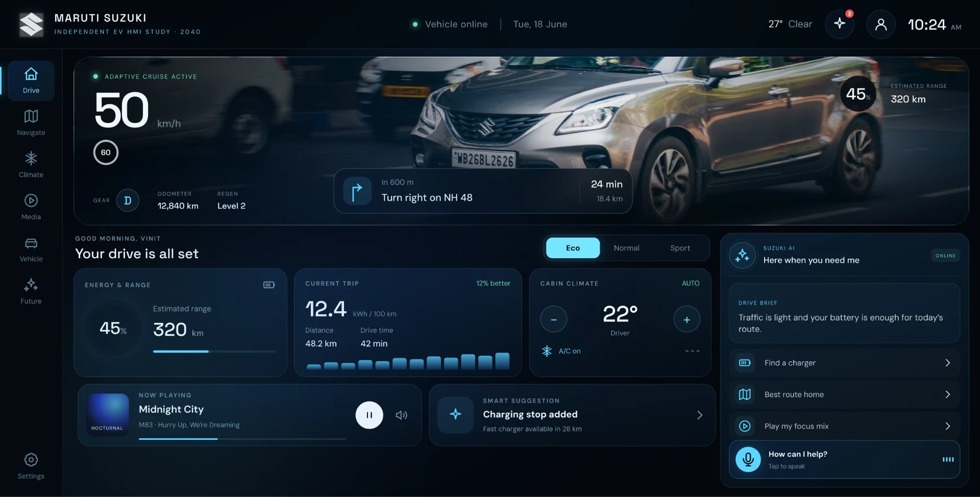Click the How can I help button
This screenshot has height=497, width=980.
[x=844, y=460]
